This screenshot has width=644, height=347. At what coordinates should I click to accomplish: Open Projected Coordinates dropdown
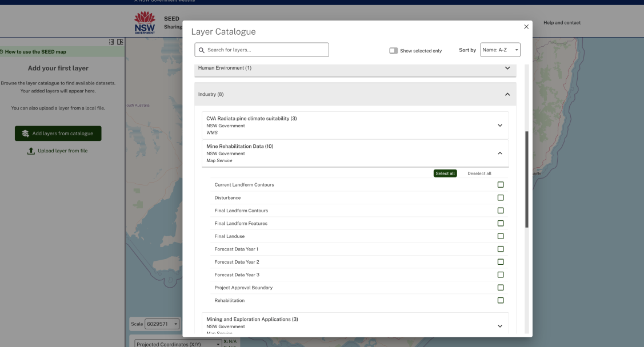click(x=178, y=344)
